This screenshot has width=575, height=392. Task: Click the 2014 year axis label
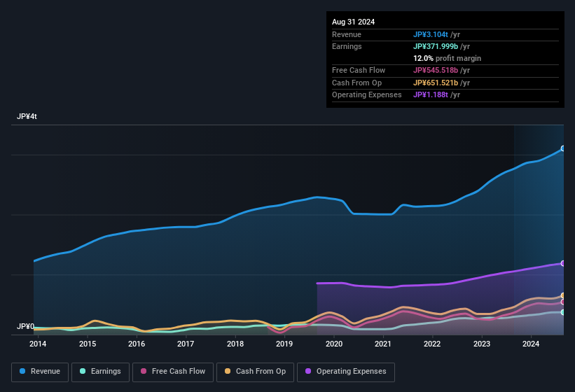pyautogui.click(x=38, y=344)
